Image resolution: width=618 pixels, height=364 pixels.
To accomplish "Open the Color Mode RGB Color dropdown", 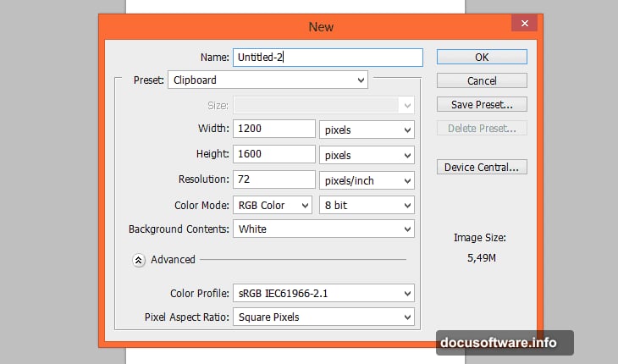I will point(273,205).
